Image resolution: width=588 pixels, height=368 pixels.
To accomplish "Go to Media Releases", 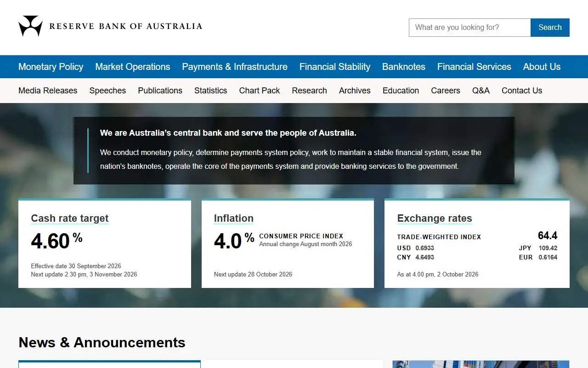I will tap(48, 91).
